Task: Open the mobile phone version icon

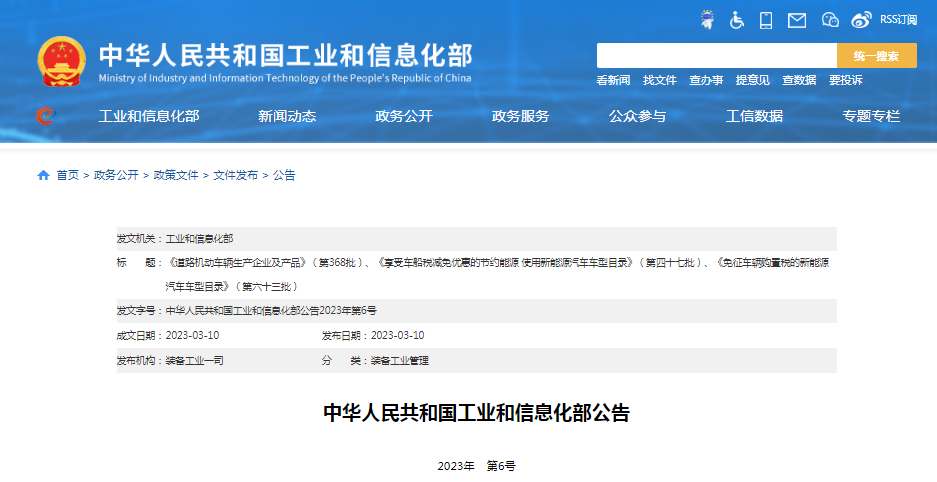Action: pos(765,20)
